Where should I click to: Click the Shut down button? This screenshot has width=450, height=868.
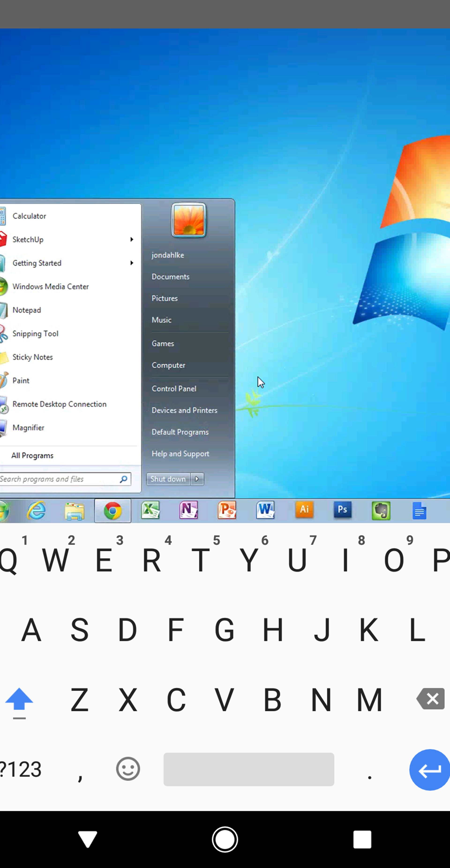pos(168,479)
